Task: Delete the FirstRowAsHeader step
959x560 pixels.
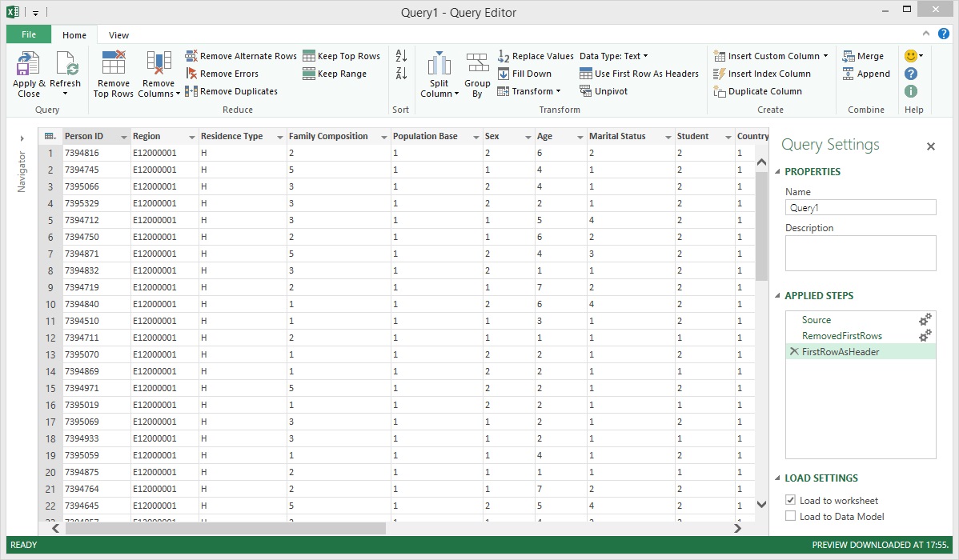Action: tap(794, 351)
